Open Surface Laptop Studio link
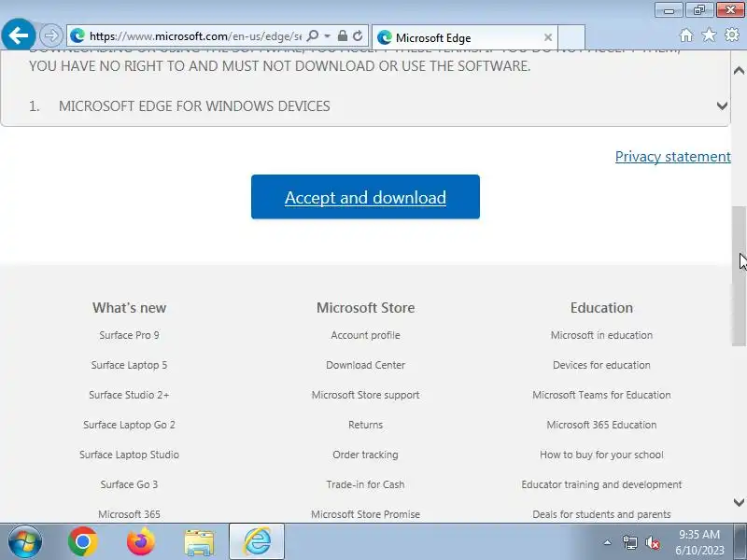The height and width of the screenshot is (560, 747). (129, 455)
